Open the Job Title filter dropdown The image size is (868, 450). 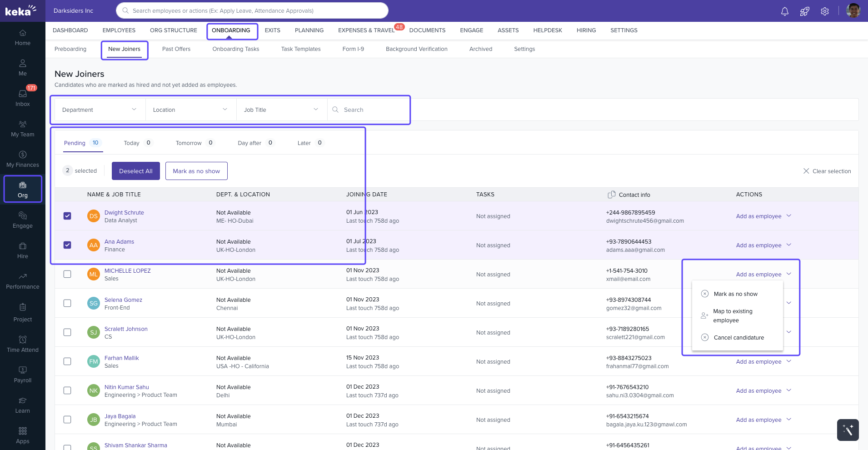[281, 110]
